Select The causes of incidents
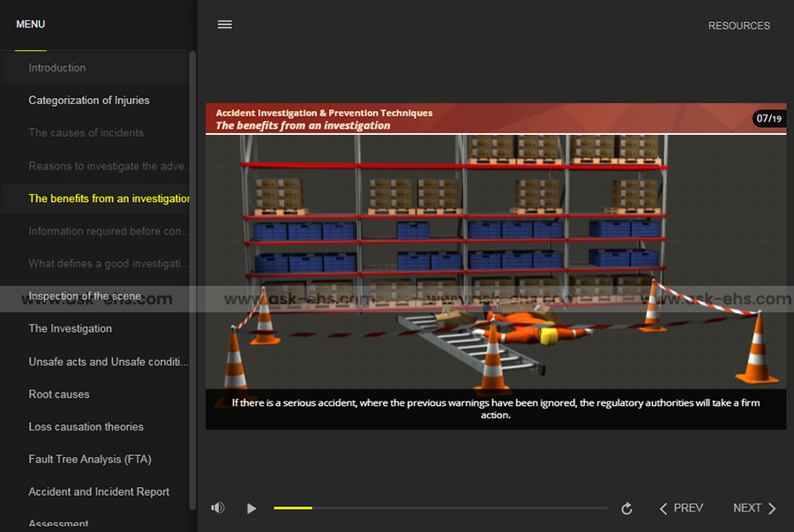Screen dimensions: 794x532 86,133
